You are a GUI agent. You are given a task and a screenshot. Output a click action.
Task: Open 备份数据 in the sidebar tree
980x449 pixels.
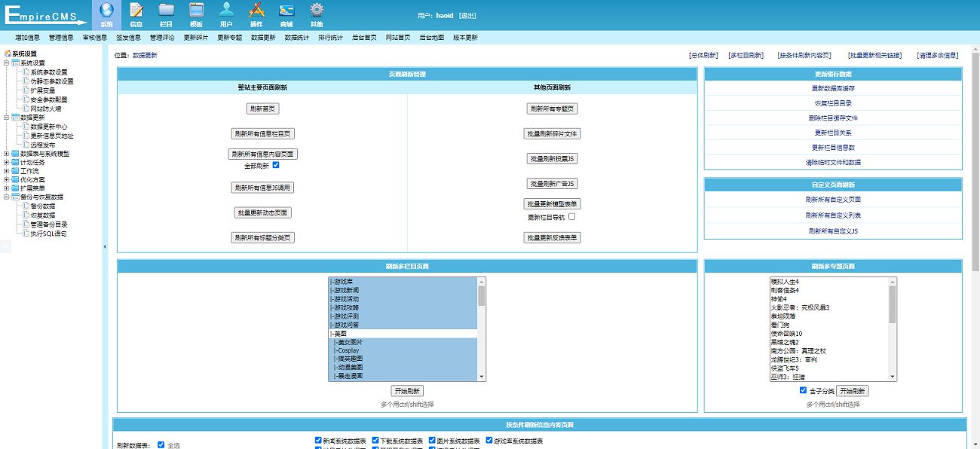point(43,206)
